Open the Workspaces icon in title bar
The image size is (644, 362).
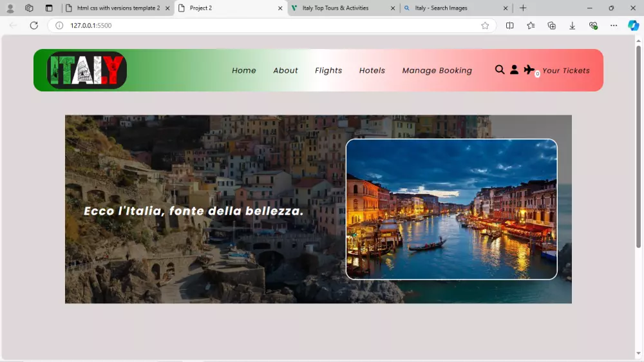click(x=29, y=8)
